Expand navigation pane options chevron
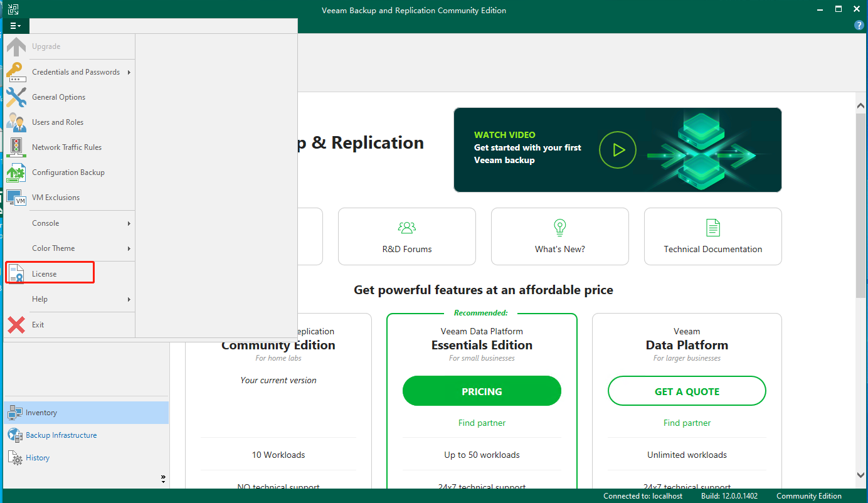Image resolution: width=868 pixels, height=503 pixels. [163, 479]
